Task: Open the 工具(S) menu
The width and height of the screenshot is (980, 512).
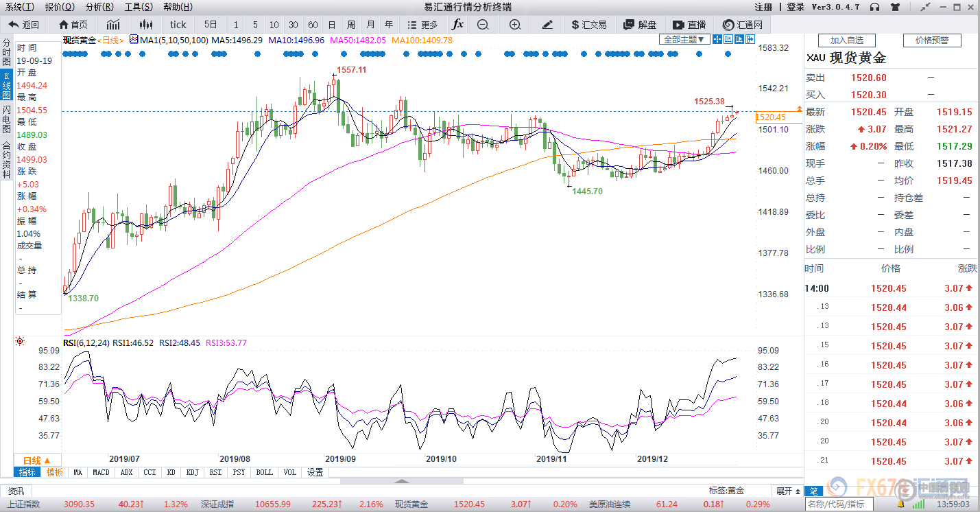Action: pyautogui.click(x=139, y=7)
